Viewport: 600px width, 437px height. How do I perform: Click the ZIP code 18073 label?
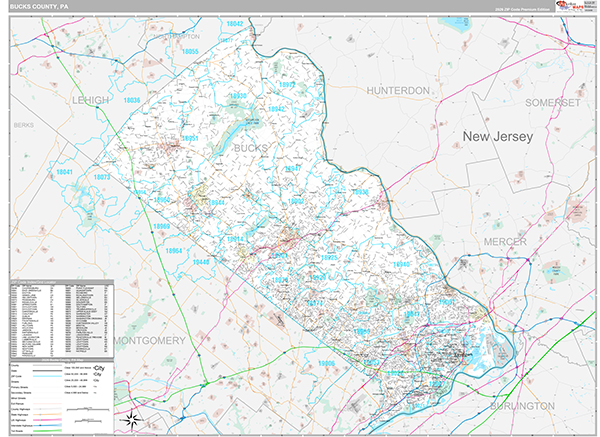click(x=102, y=177)
